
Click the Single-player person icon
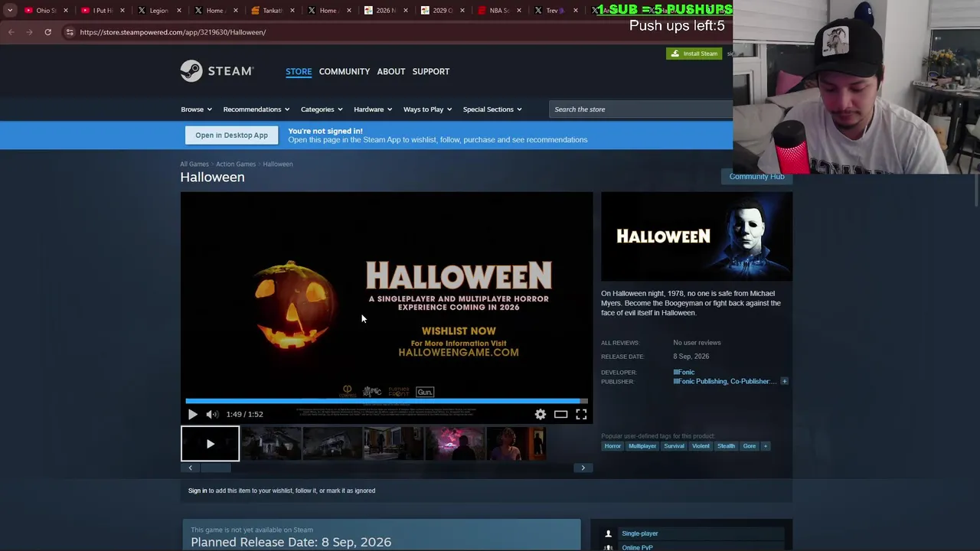pyautogui.click(x=609, y=533)
